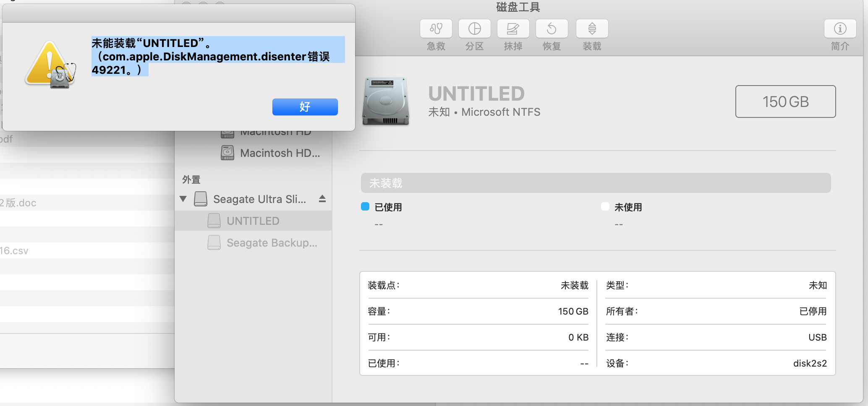This screenshot has height=406, width=868.
Task: Click the large UNTITLED disk drive image
Action: pos(386,101)
